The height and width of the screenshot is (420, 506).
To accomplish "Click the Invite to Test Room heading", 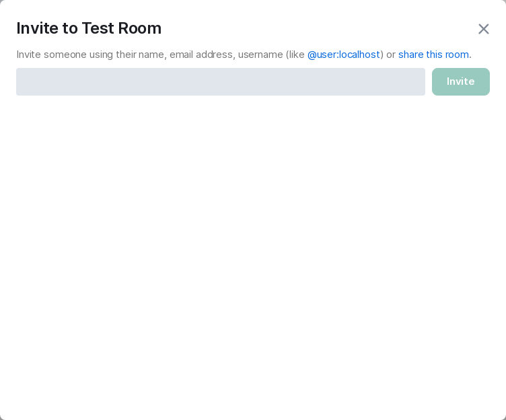I will pyautogui.click(x=89, y=28).
